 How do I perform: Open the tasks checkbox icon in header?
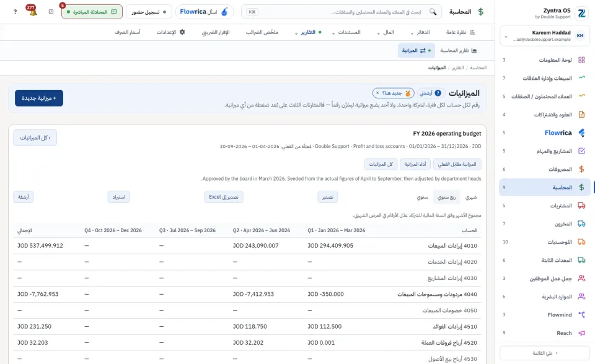pyautogui.click(x=51, y=12)
